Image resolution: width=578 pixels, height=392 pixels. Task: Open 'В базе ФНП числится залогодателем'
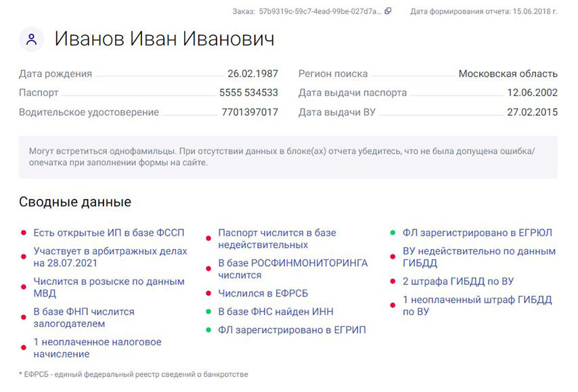pyautogui.click(x=84, y=318)
